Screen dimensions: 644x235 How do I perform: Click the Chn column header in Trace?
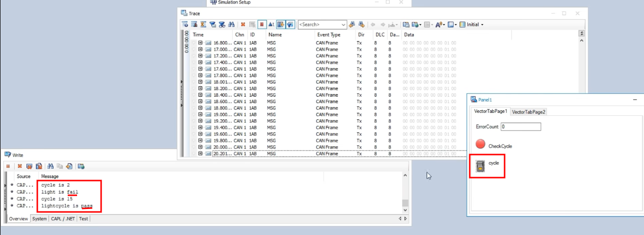click(241, 35)
